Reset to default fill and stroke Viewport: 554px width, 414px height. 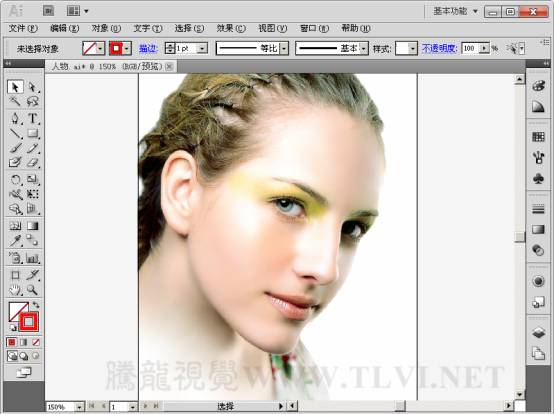12,328
